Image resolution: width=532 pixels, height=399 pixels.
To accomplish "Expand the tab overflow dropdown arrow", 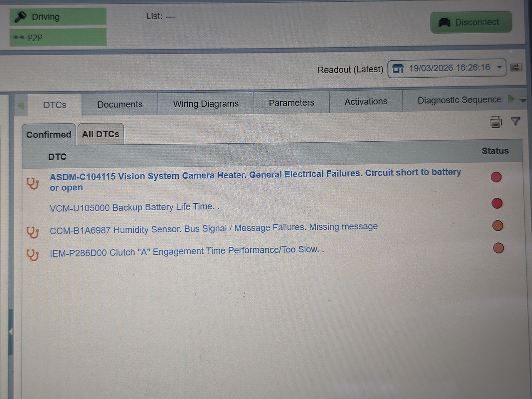I will [x=523, y=100].
